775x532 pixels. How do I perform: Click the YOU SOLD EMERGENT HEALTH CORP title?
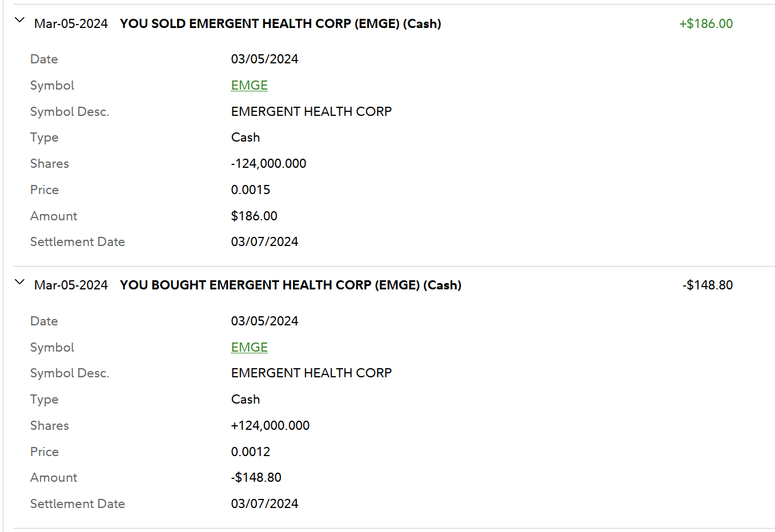click(280, 24)
